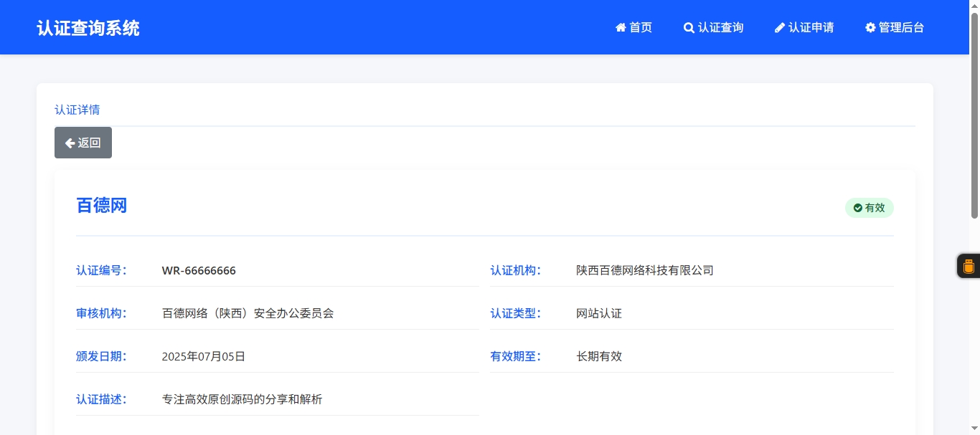The image size is (980, 435).
Task: Open the 认证申请 navigation link
Action: (811, 28)
